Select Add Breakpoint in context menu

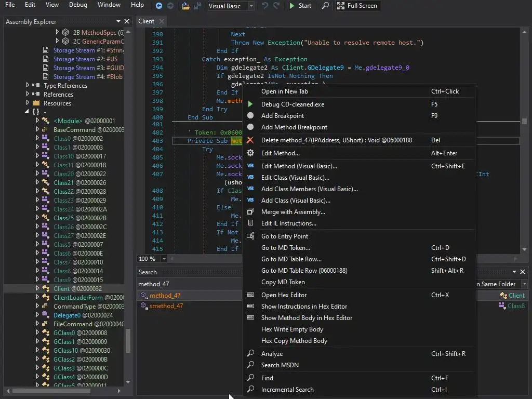[x=282, y=116]
